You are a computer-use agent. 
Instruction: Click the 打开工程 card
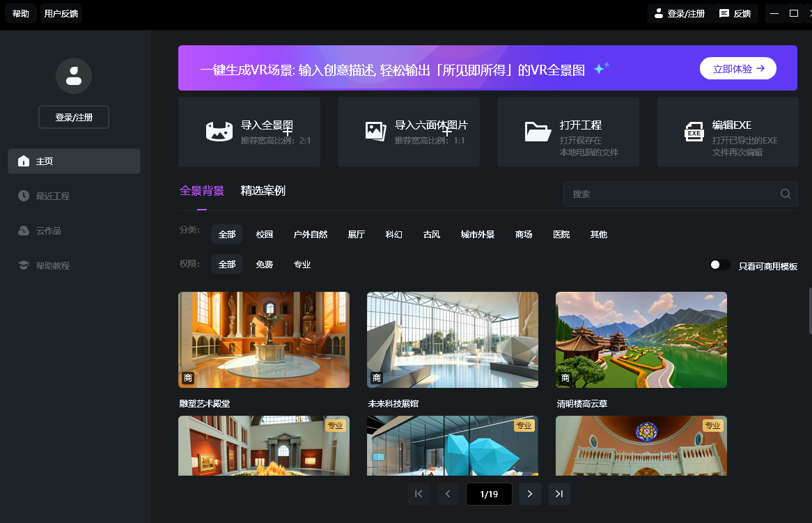pos(568,132)
